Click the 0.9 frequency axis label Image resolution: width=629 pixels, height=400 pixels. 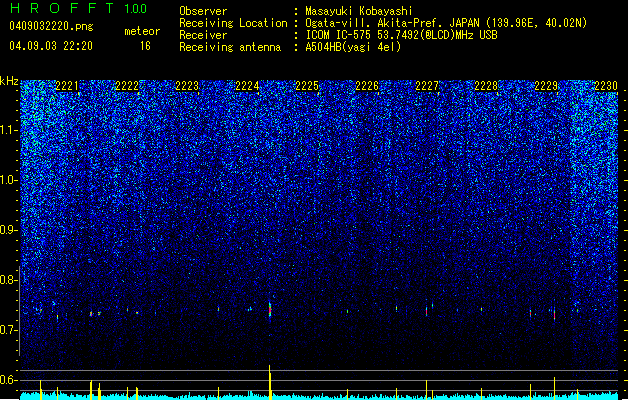pyautogui.click(x=9, y=230)
